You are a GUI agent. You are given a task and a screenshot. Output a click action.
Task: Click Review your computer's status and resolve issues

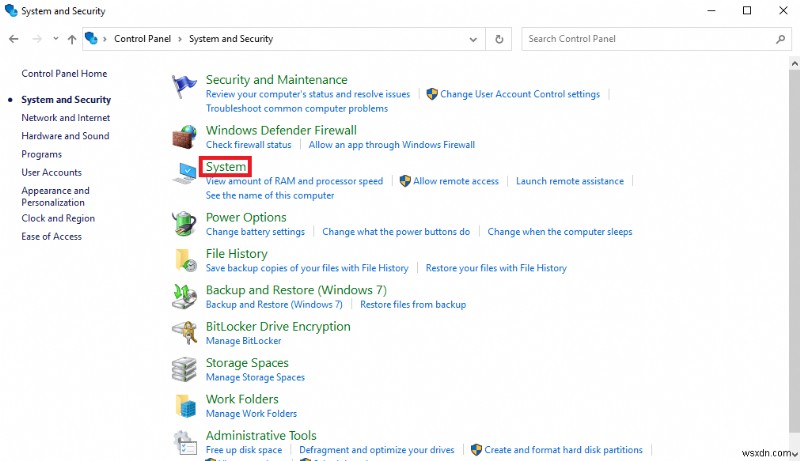coord(308,94)
